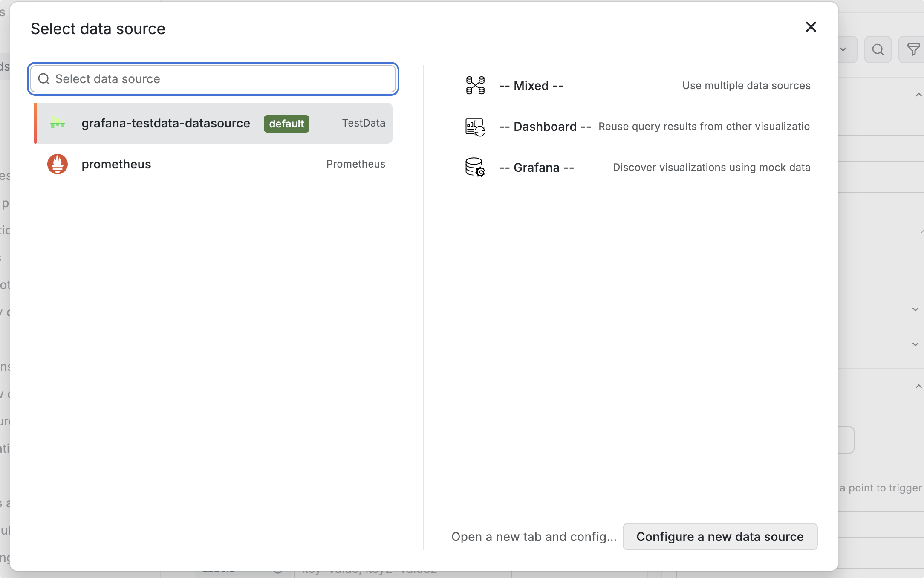Collapse the lower background section chevron
The height and width of the screenshot is (578, 924).
[x=918, y=386]
